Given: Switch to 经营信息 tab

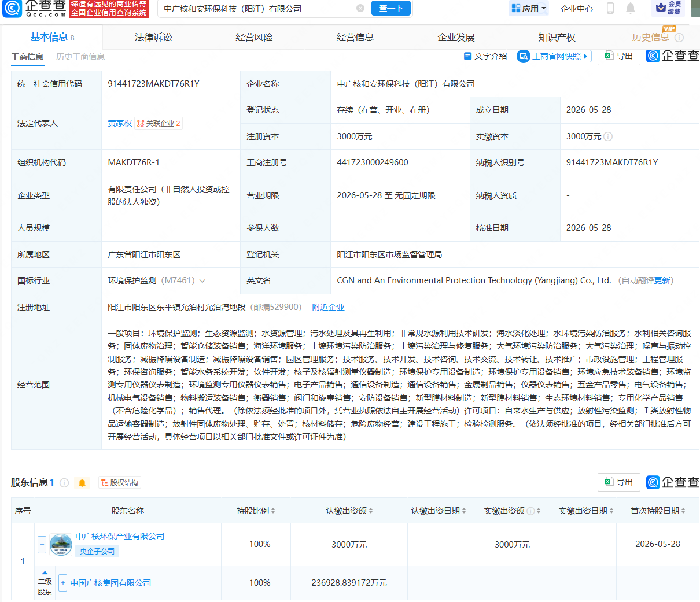Looking at the screenshot, I should pyautogui.click(x=355, y=38).
